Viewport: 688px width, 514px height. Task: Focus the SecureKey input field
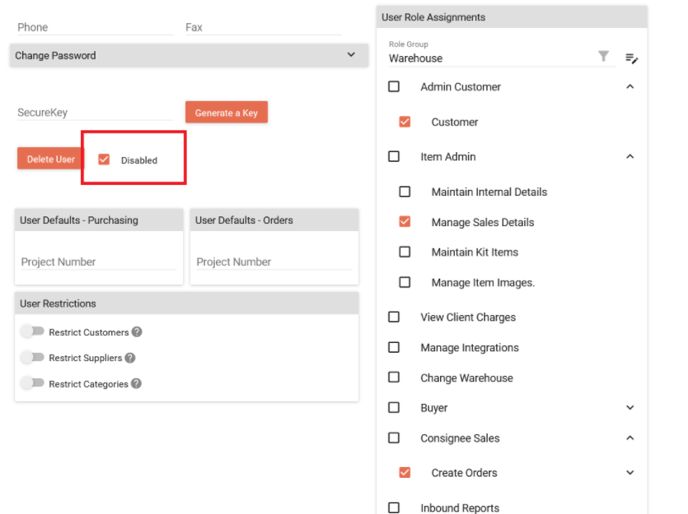pyautogui.click(x=95, y=112)
